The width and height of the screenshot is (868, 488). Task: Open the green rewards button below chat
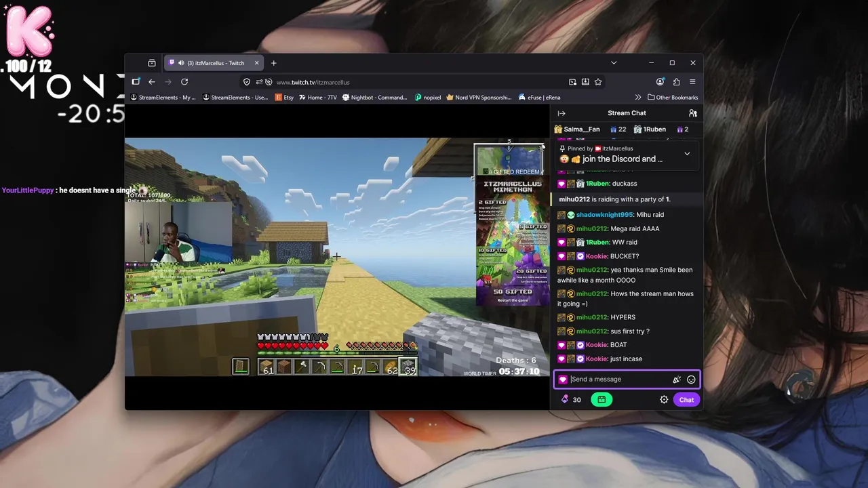click(x=601, y=400)
